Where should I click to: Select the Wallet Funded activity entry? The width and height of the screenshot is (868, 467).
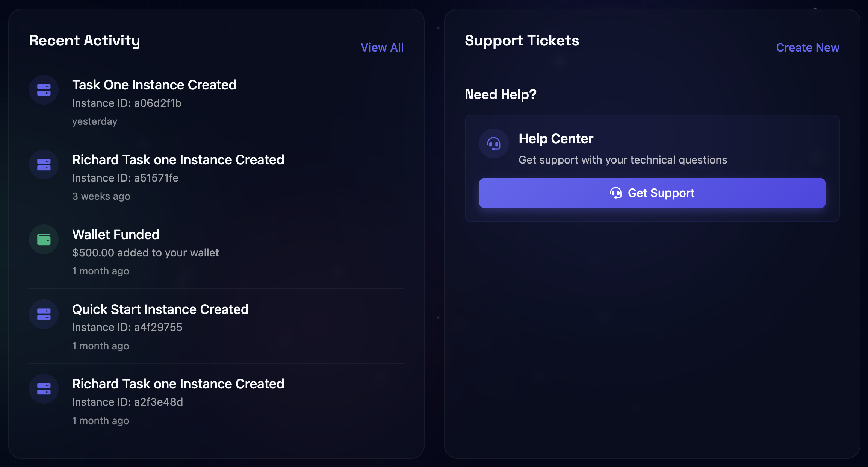pos(116,234)
